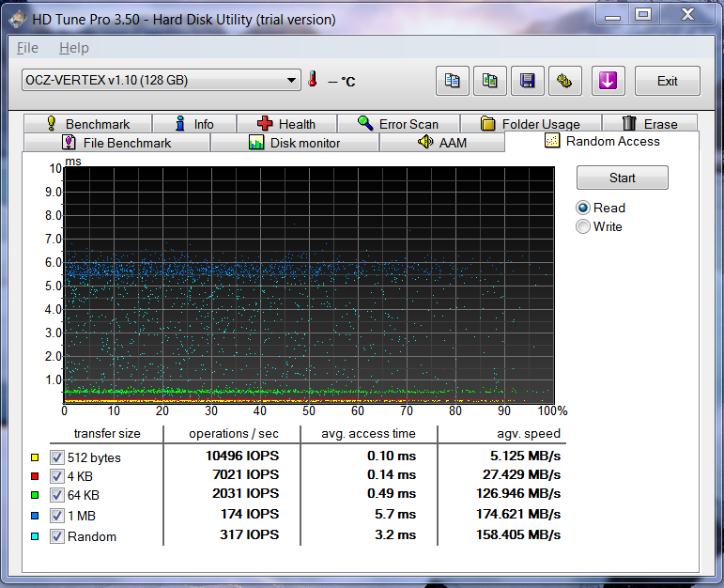Click the floppy disk save icon
This screenshot has height=588, width=724.
(x=528, y=81)
